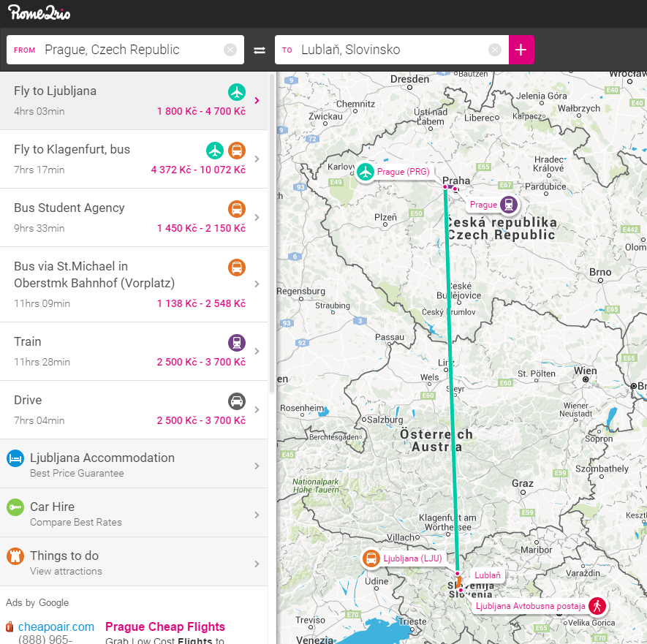Click the From input field with Prague
The width and height of the screenshot is (647, 644).
point(132,50)
